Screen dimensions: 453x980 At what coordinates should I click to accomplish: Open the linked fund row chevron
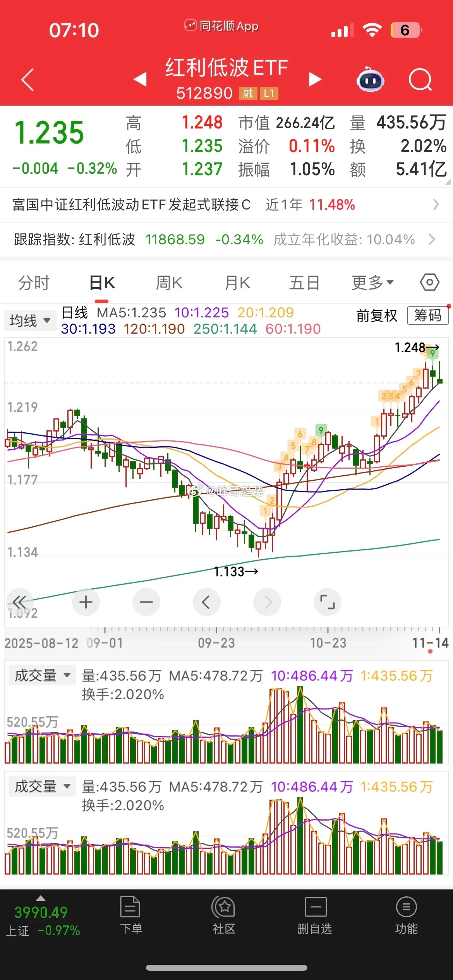[x=436, y=204]
